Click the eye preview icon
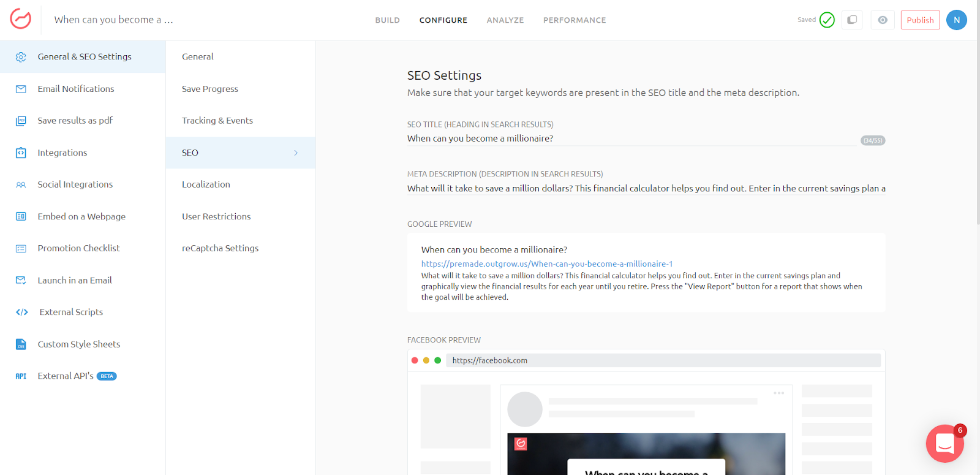The height and width of the screenshot is (475, 980). click(882, 20)
